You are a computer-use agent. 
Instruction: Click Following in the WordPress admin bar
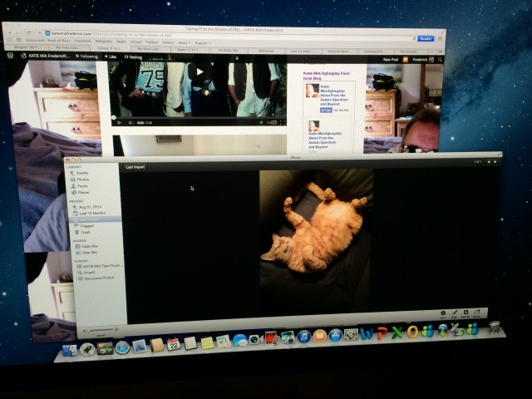86,57
